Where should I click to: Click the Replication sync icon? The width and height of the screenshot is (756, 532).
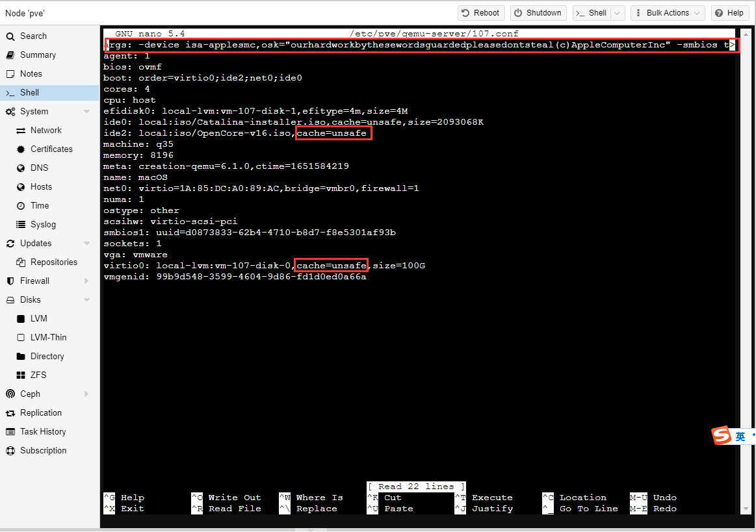[x=10, y=413]
